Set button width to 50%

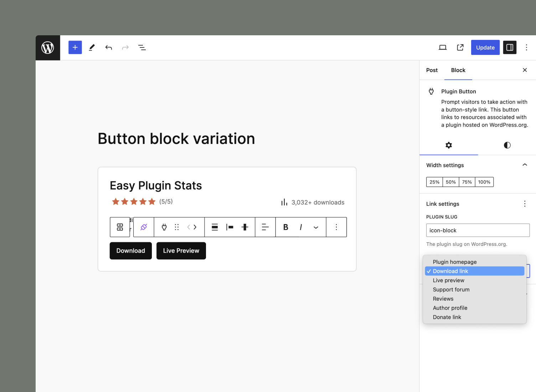click(451, 182)
